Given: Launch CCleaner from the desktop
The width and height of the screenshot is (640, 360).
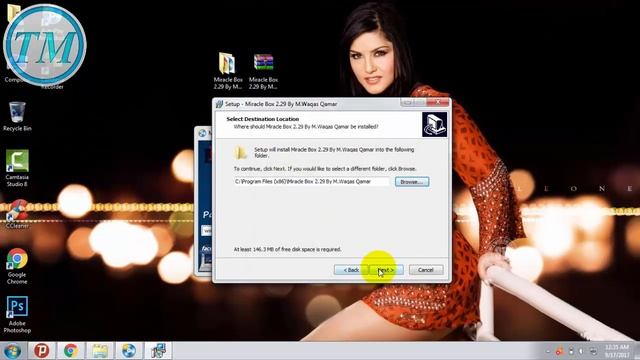Looking at the screenshot, I should [17, 214].
